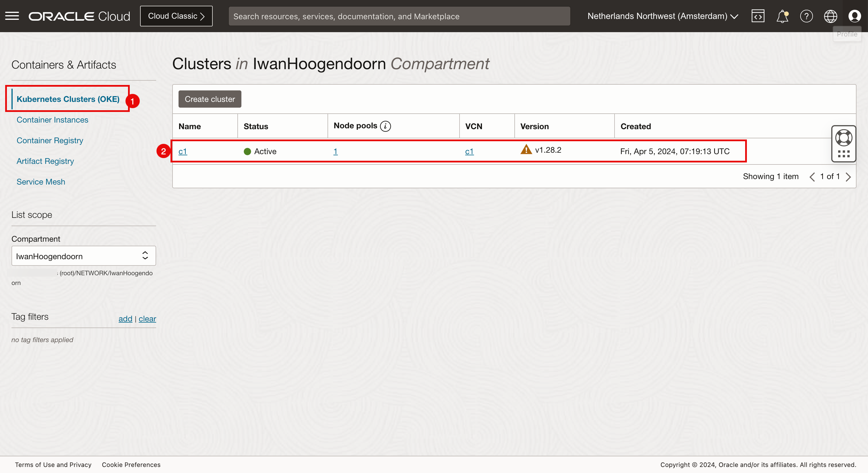Open the notifications bell
This screenshot has height=473, width=868.
click(x=782, y=16)
